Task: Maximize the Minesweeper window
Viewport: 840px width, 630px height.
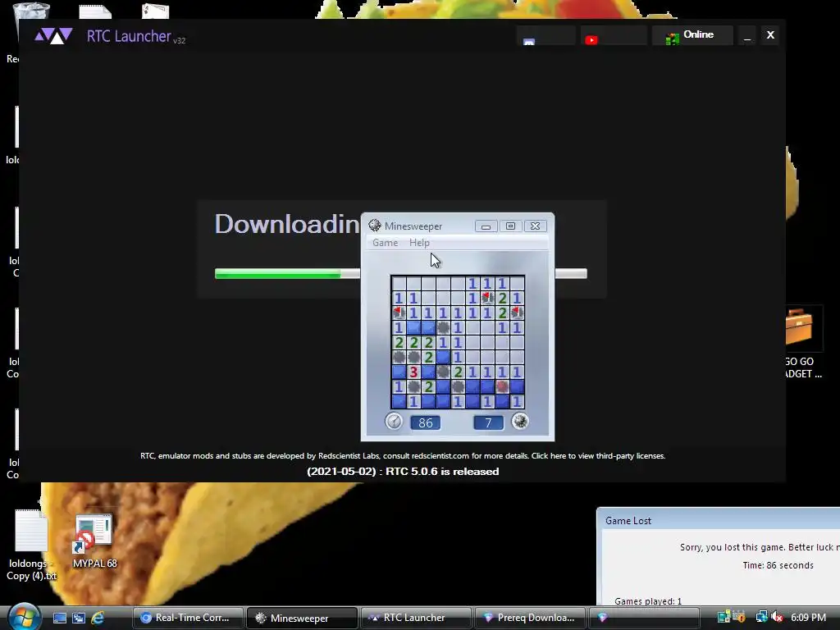Action: click(510, 226)
